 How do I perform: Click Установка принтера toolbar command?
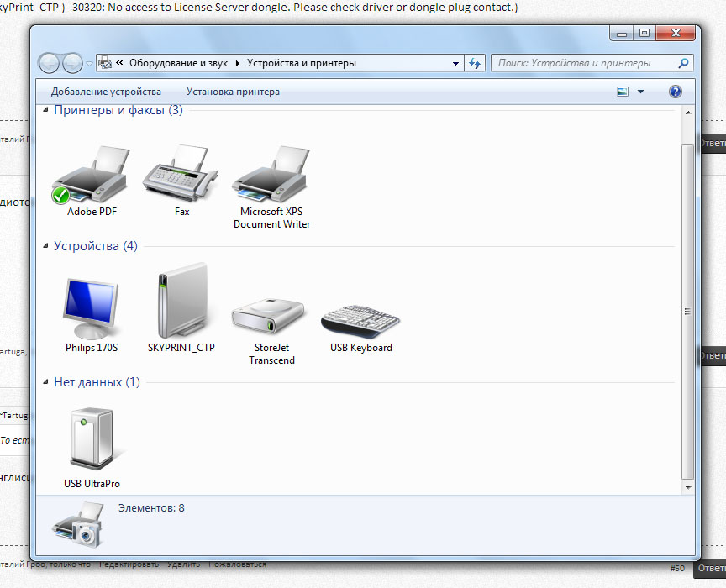click(233, 92)
